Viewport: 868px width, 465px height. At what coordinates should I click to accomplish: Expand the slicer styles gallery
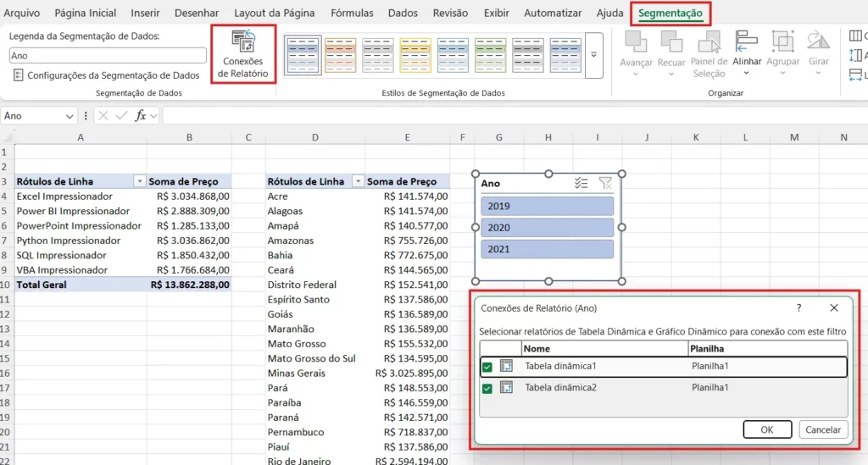(x=593, y=55)
